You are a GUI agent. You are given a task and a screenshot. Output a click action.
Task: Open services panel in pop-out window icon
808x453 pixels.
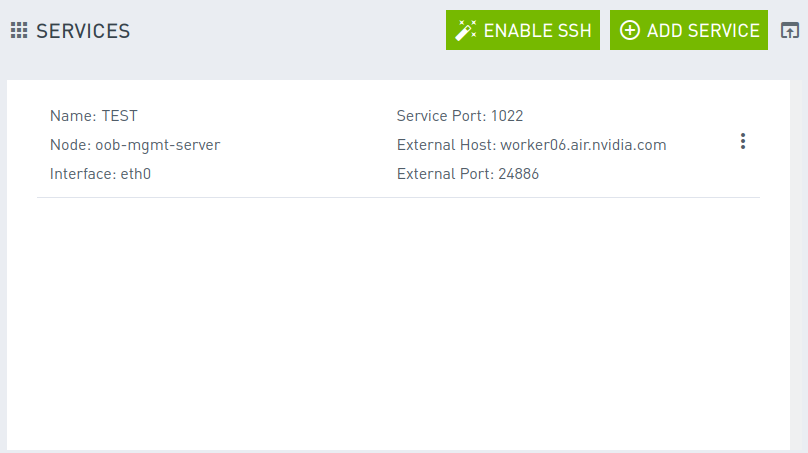(x=789, y=31)
